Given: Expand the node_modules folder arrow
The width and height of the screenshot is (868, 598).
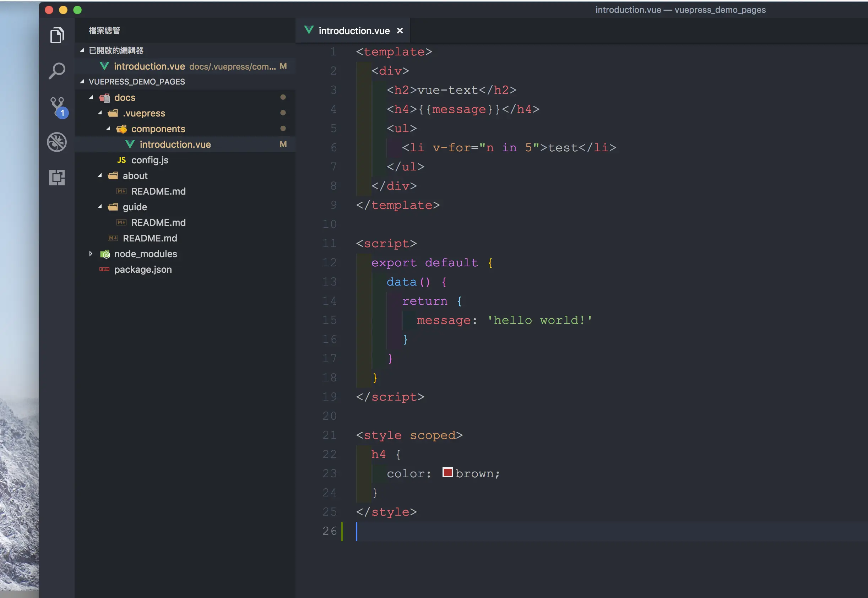Looking at the screenshot, I should click(91, 254).
